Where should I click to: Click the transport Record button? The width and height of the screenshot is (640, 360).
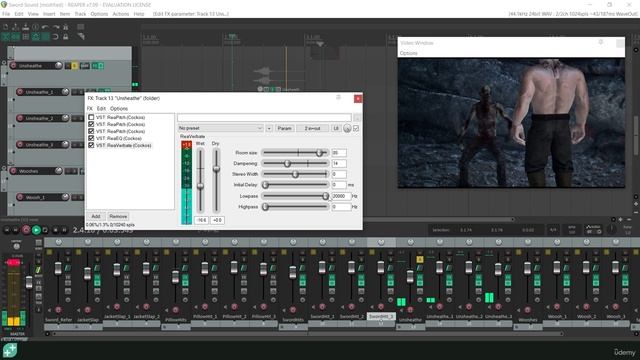tap(26, 230)
